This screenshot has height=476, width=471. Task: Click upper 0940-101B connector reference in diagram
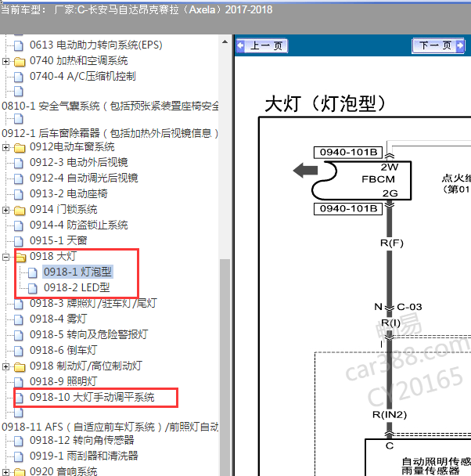[348, 153]
